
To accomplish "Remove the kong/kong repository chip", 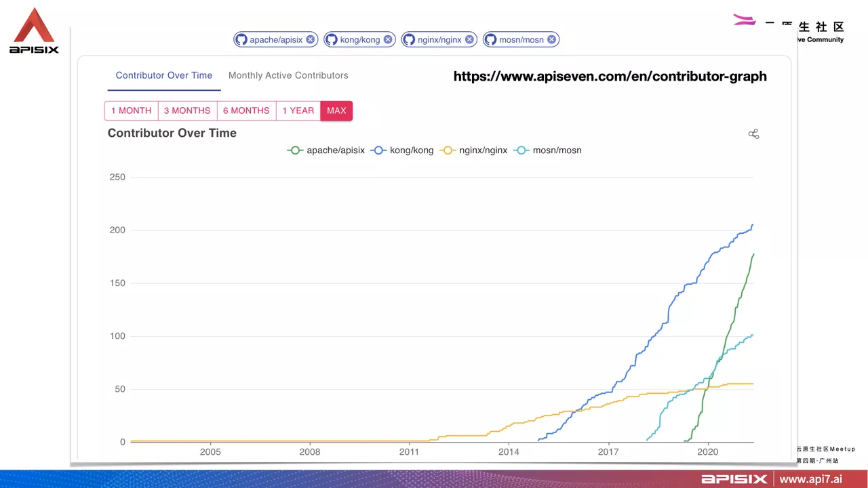I will tap(388, 39).
